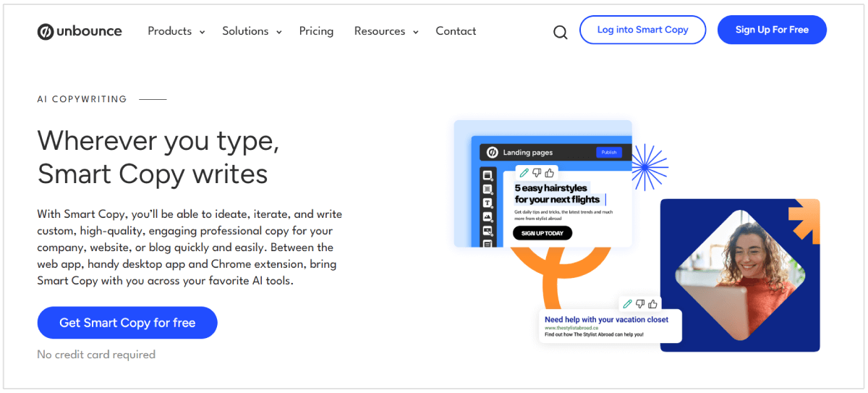Click the thumbs-up icon above the vacation closet ad
868x393 pixels.
coord(652,304)
